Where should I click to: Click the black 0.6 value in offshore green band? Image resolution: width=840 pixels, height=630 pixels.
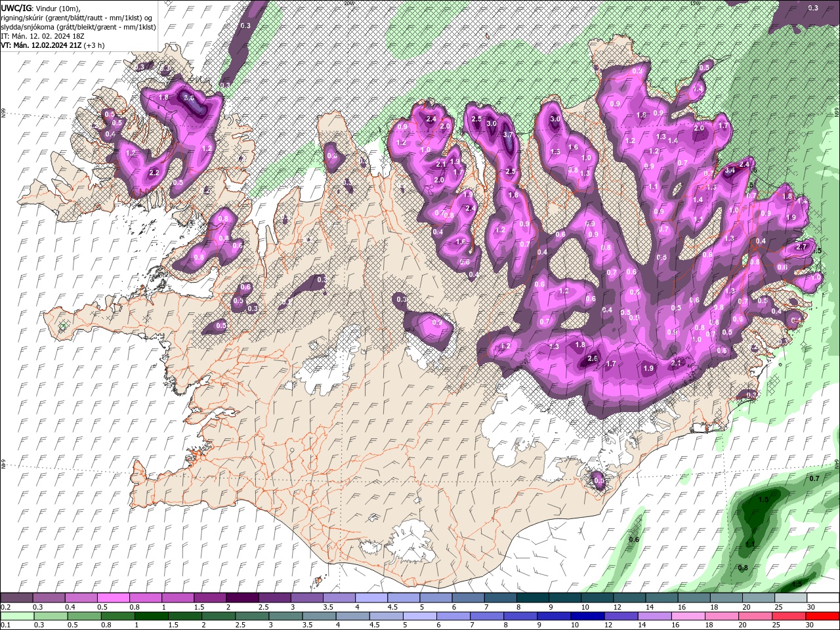634,539
